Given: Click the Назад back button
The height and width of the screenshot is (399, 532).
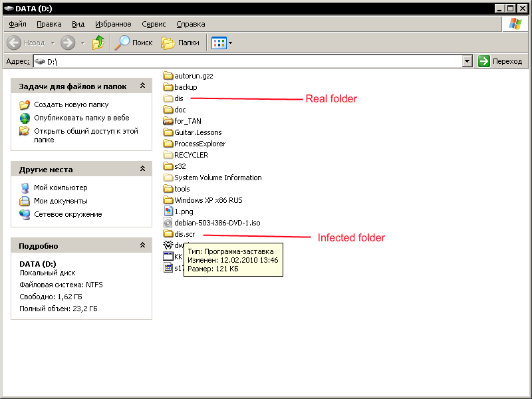Looking at the screenshot, I should coord(26,43).
